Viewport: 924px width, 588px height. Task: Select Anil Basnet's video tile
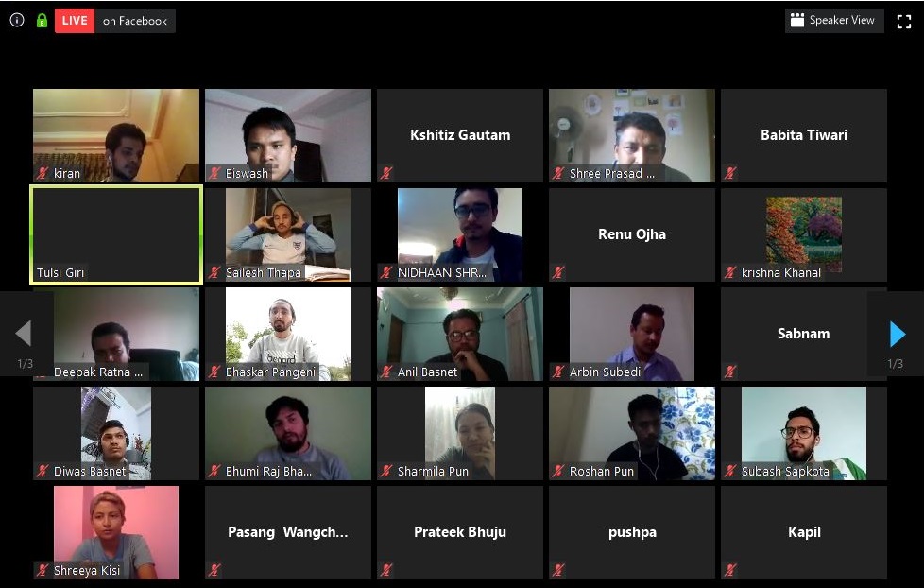(460, 334)
